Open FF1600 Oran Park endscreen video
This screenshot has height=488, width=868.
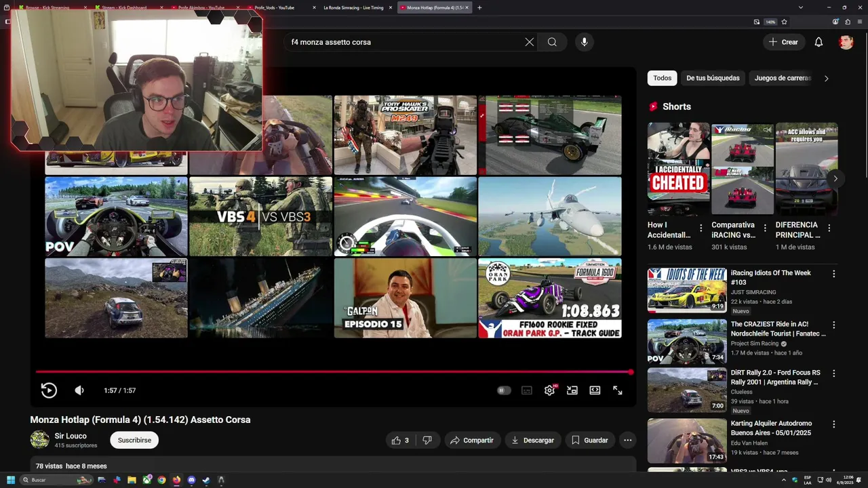click(550, 298)
